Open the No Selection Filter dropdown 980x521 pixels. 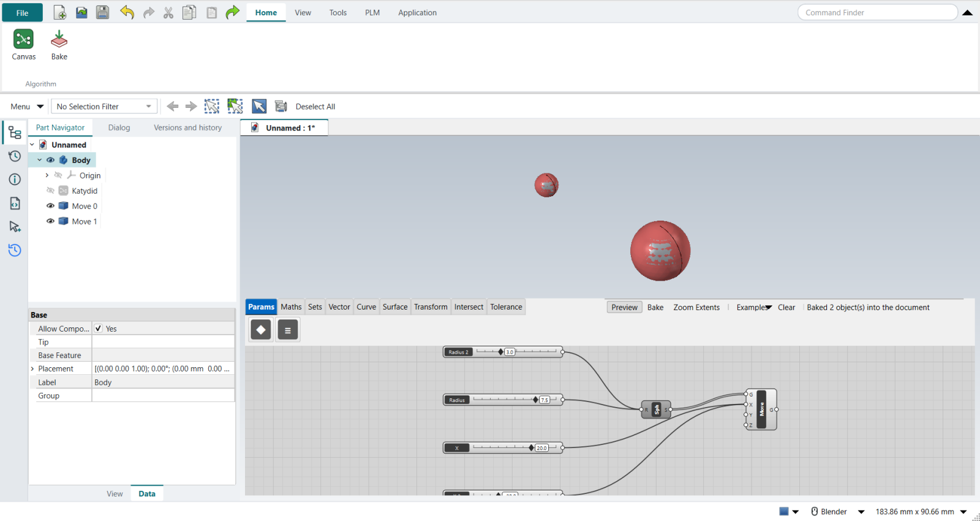point(104,106)
